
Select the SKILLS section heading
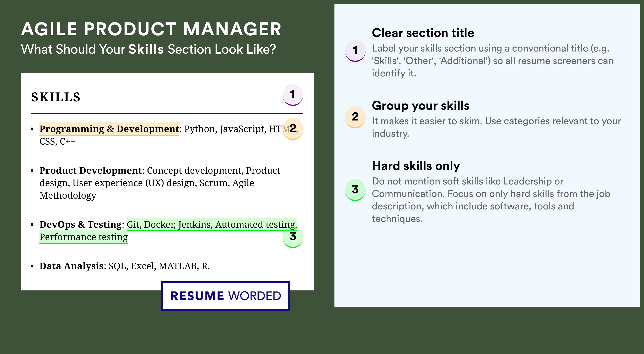(56, 97)
